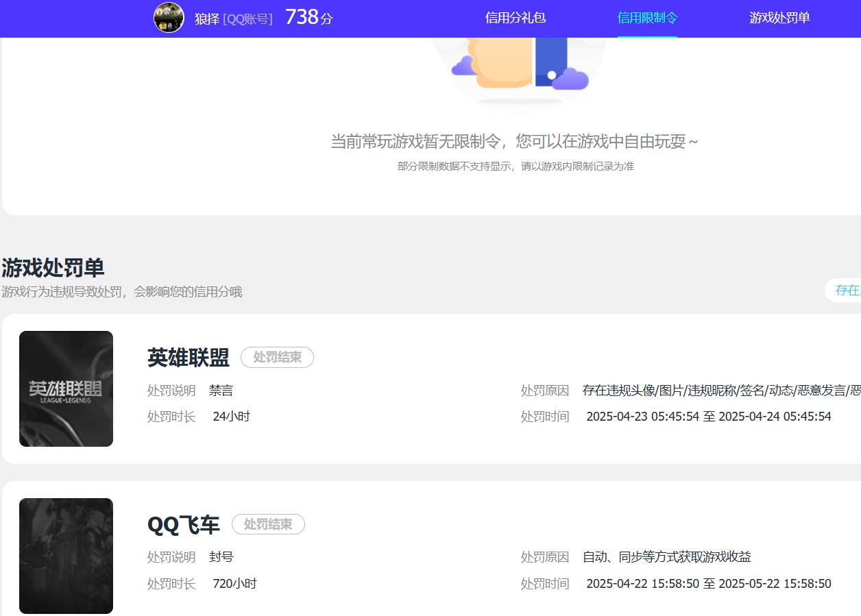861x616 pixels.
Task: Open the QQ飞车 game cover image
Action: pos(66,556)
